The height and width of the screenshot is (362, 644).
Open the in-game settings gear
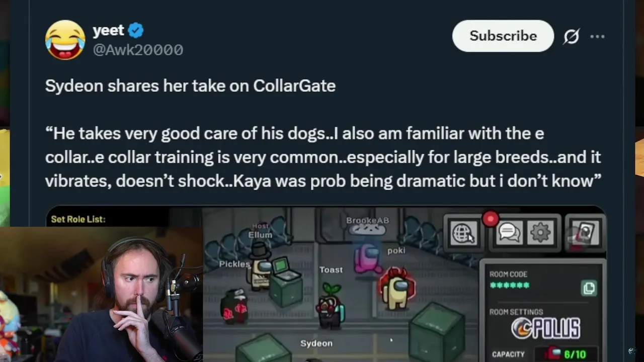click(540, 233)
